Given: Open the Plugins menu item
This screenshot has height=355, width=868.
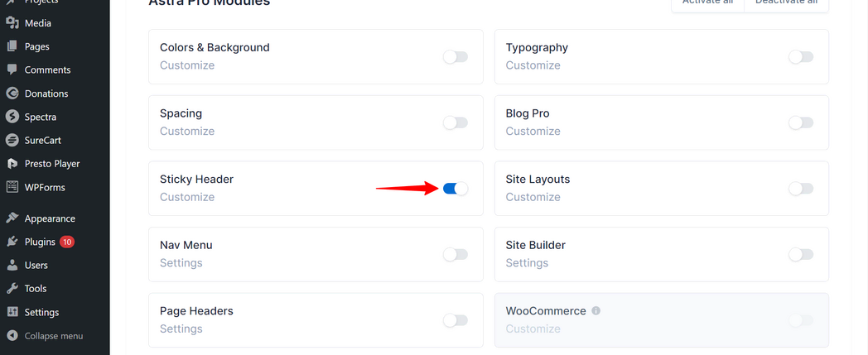Looking at the screenshot, I should 40,242.
